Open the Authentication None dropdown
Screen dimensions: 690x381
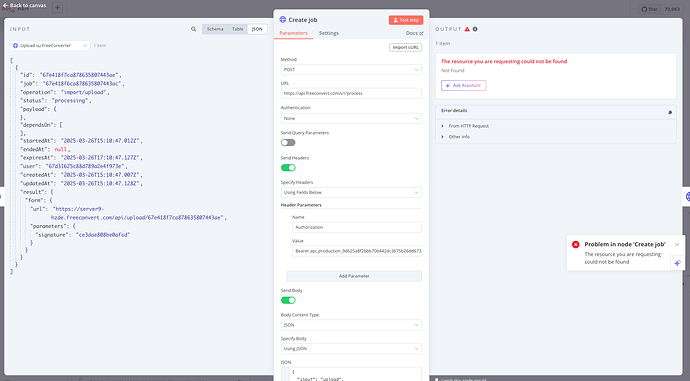click(351, 118)
